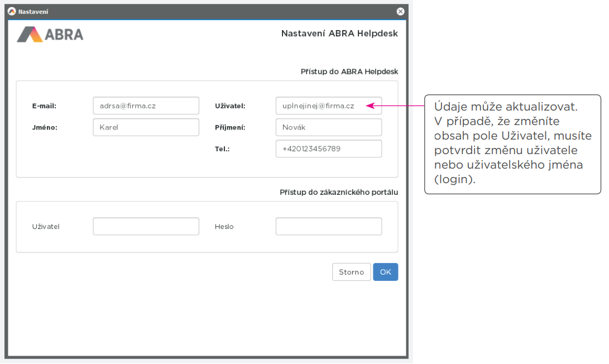Image resolution: width=609 pixels, height=364 pixels.
Task: Click the ABRA logo in the header
Action: click(x=50, y=35)
